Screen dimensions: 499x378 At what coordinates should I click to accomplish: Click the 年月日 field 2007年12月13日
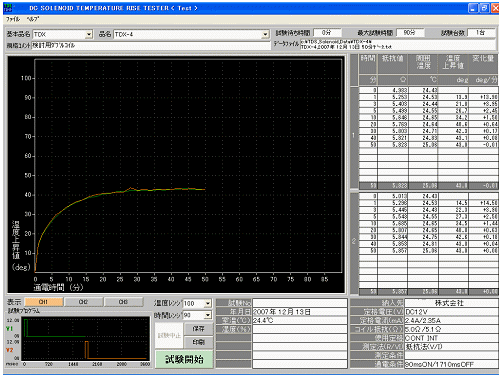[300, 312]
